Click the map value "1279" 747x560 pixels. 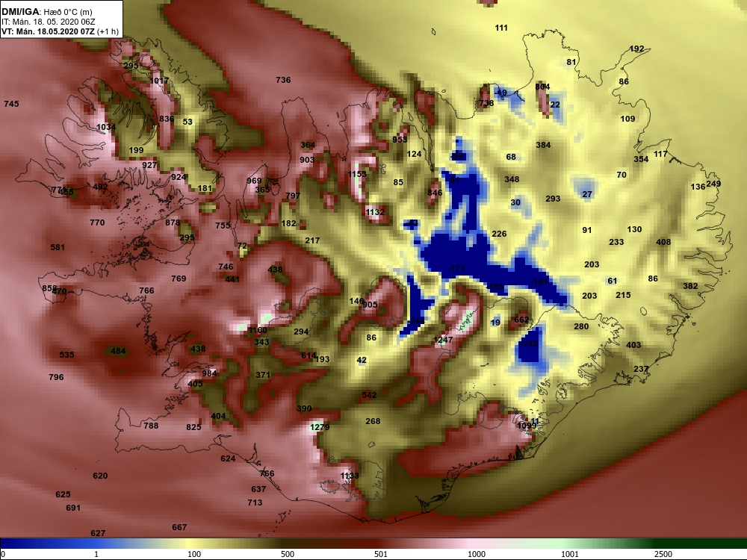[x=320, y=426]
